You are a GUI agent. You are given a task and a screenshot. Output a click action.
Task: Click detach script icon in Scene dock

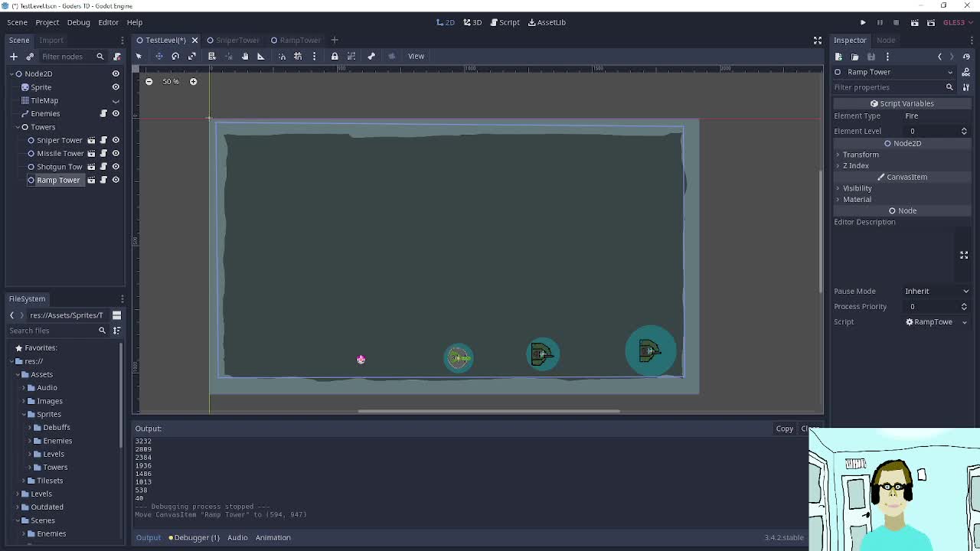pos(116,56)
